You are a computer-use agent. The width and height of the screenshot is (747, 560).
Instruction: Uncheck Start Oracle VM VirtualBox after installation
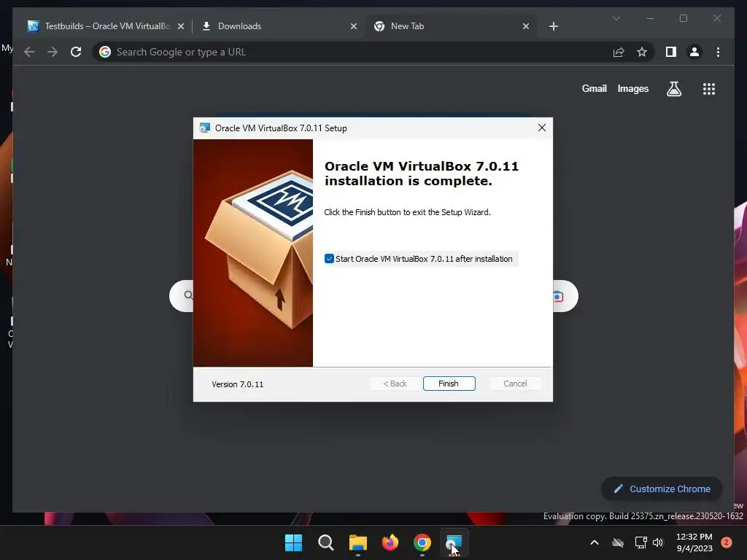(329, 259)
